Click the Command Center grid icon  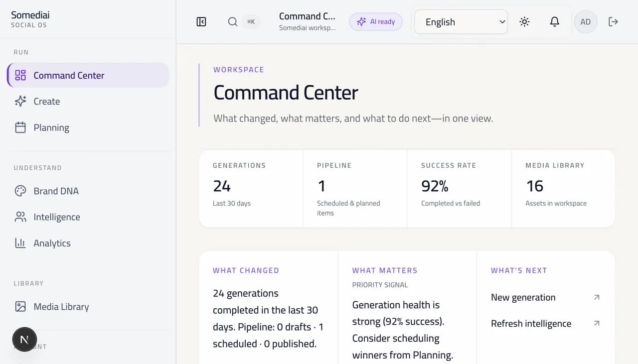tap(20, 75)
